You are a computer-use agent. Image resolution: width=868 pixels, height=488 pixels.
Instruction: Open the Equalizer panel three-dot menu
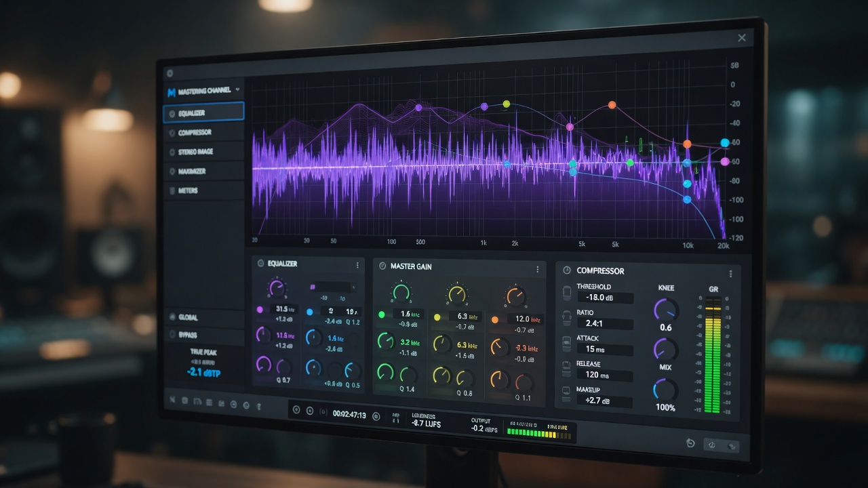(357, 265)
